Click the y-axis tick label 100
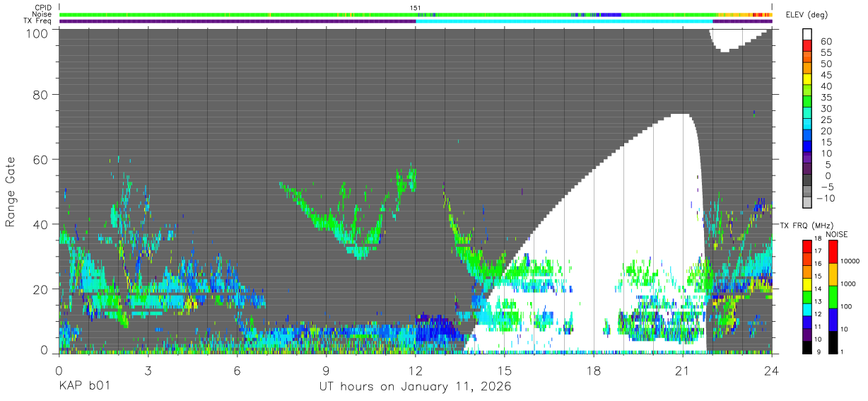Screen dimensions: 868x401 point(38,33)
